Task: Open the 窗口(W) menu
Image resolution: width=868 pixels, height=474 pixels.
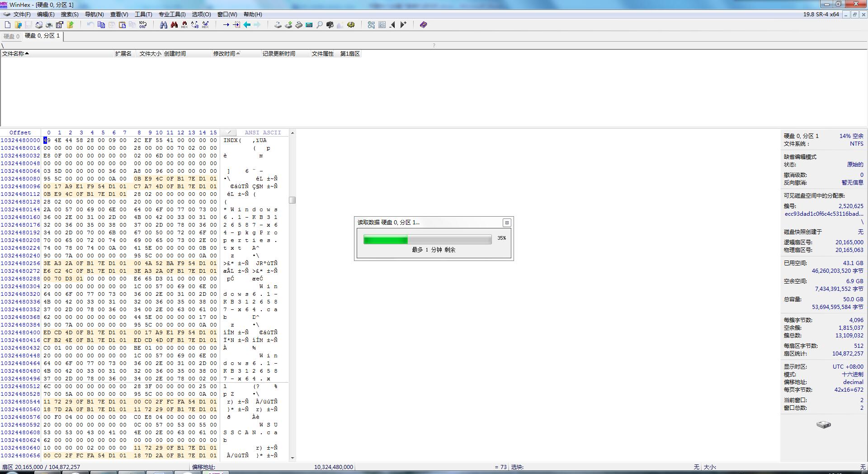Action: (x=227, y=14)
